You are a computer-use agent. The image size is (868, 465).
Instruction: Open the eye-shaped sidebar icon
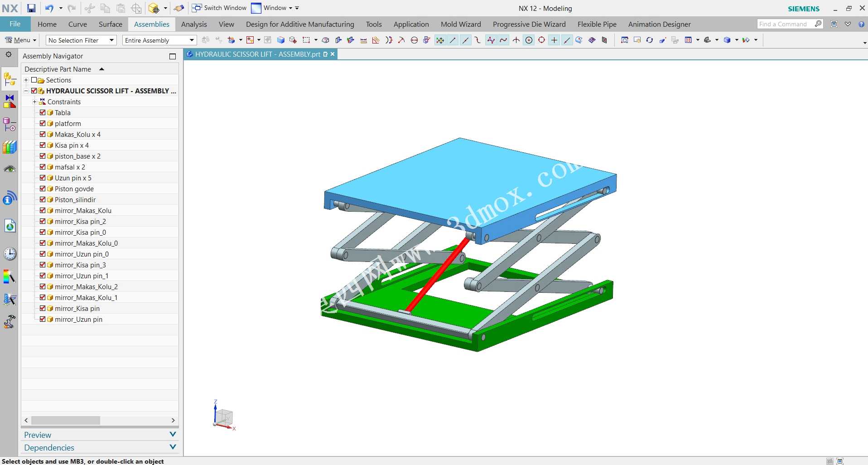10,169
